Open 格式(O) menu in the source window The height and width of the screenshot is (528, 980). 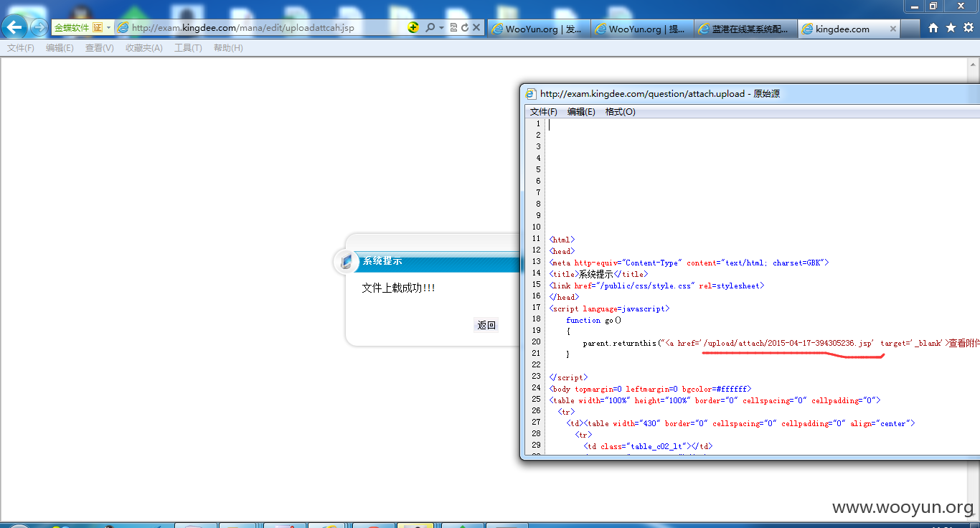pyautogui.click(x=620, y=112)
